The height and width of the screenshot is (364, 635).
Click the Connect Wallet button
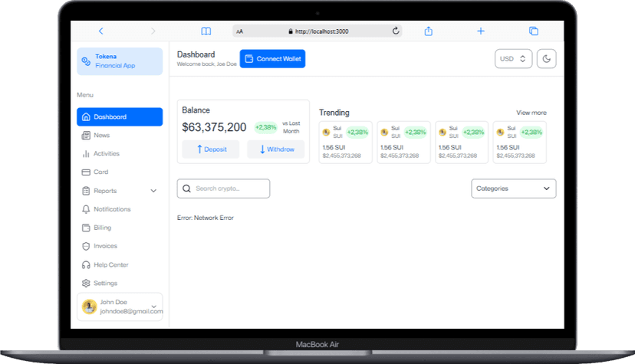(272, 59)
